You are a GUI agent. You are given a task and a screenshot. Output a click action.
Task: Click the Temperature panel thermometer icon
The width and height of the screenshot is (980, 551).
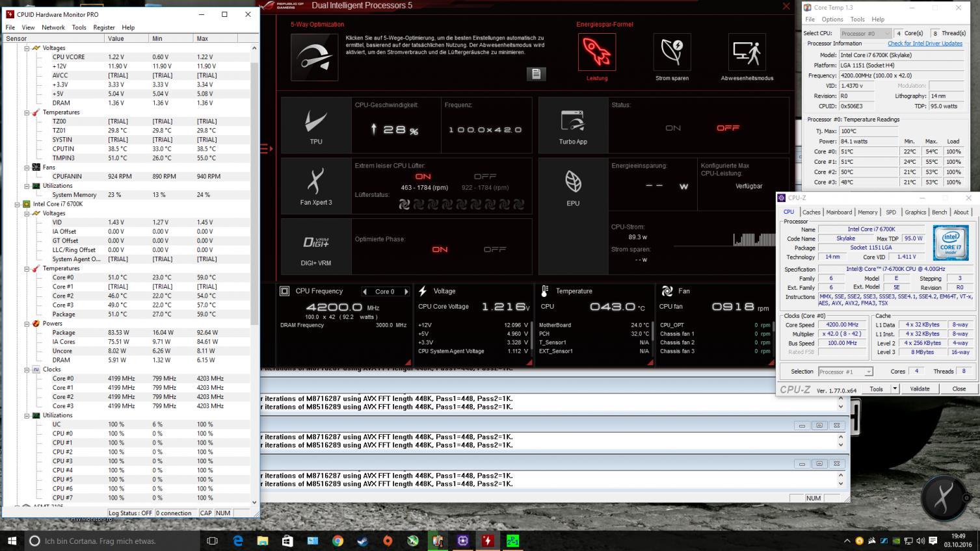click(x=545, y=291)
